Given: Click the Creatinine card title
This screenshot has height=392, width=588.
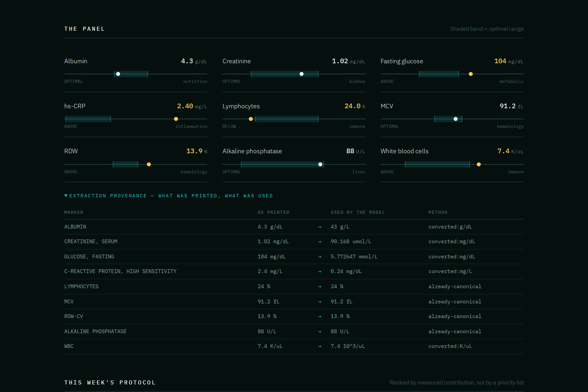Looking at the screenshot, I should [237, 61].
